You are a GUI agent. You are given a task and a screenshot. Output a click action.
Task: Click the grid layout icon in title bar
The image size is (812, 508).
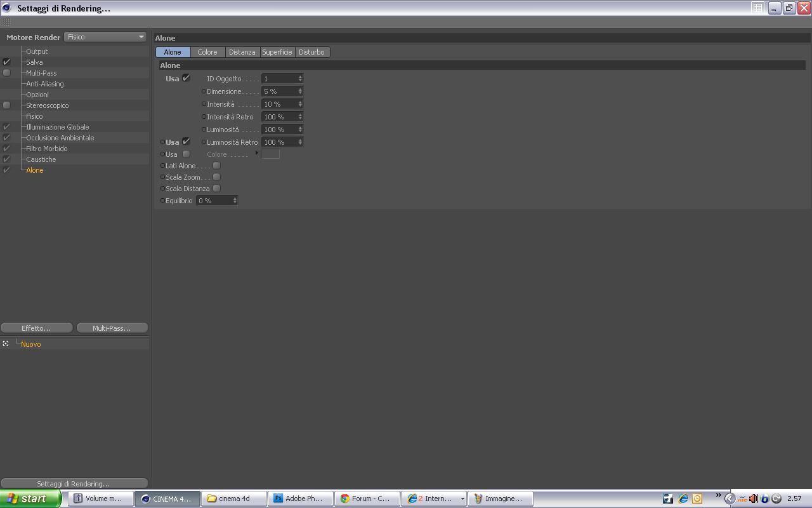click(x=757, y=8)
